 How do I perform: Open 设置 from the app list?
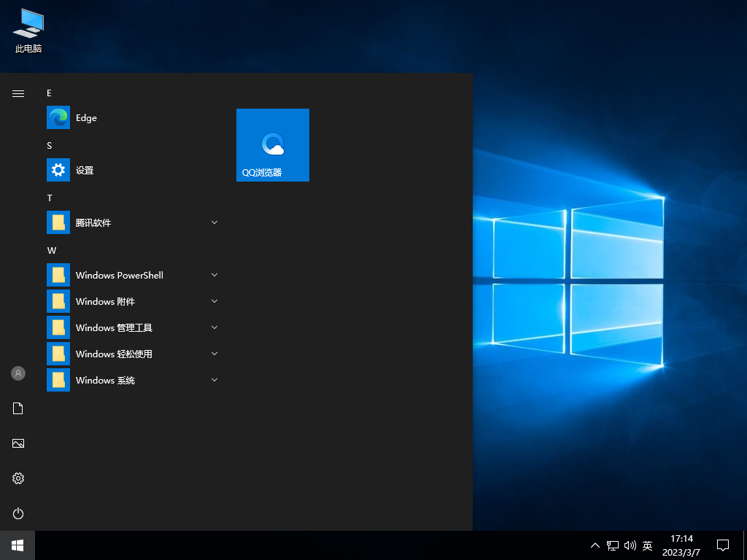[85, 170]
